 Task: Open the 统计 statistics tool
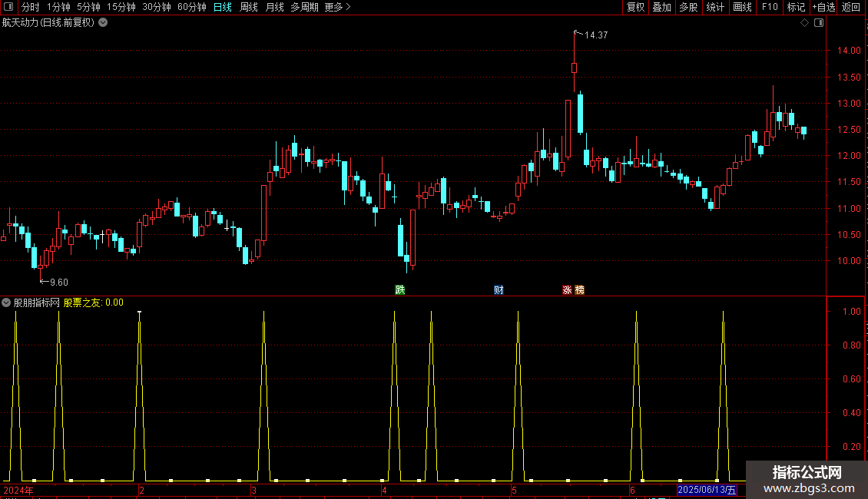[x=714, y=7]
